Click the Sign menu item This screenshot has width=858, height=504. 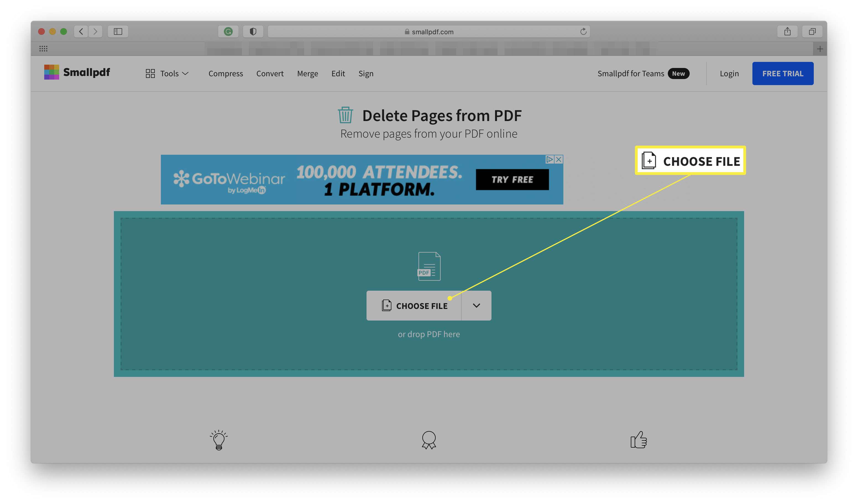(366, 73)
